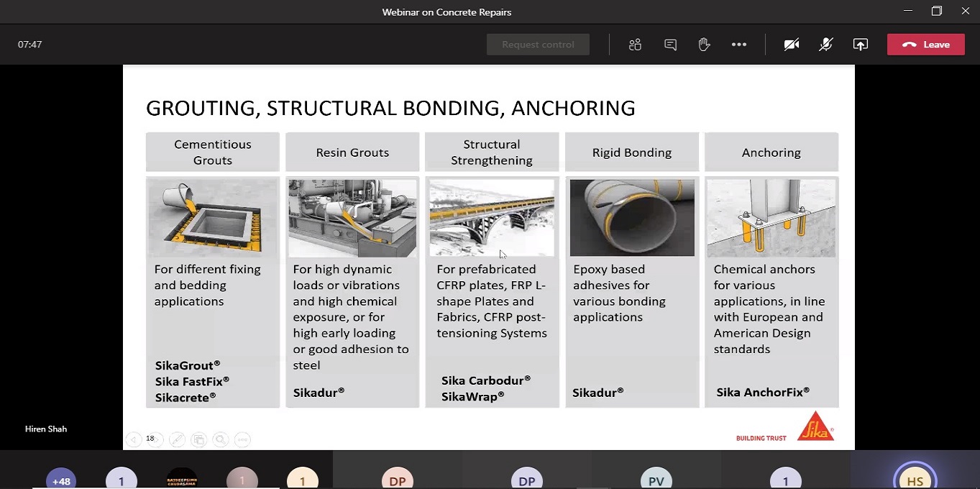
Task: Restore down the meeting window
Action: (x=936, y=12)
